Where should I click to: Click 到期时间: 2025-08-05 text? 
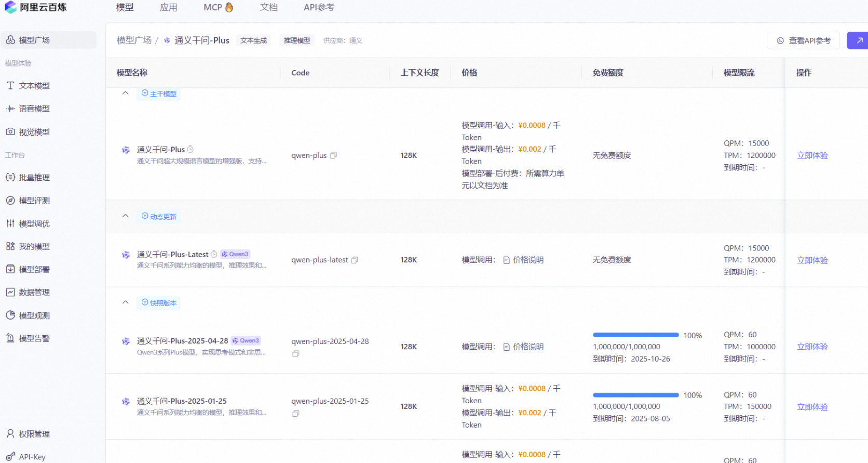pos(631,418)
